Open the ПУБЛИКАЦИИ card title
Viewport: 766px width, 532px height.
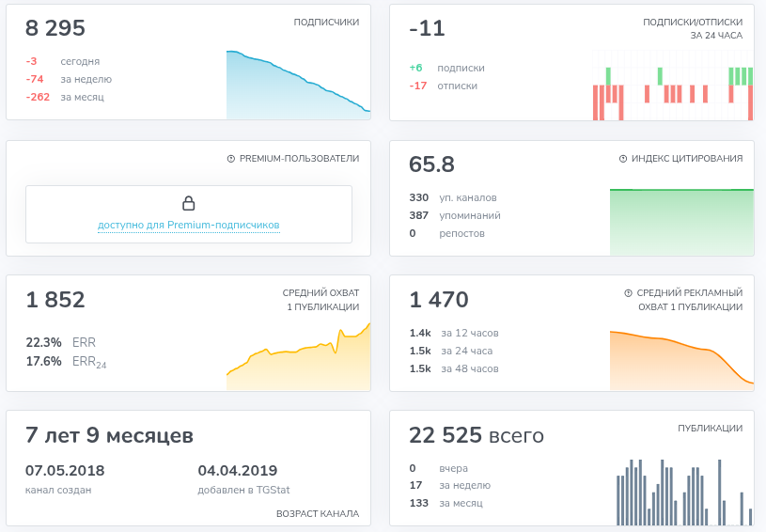point(710,429)
